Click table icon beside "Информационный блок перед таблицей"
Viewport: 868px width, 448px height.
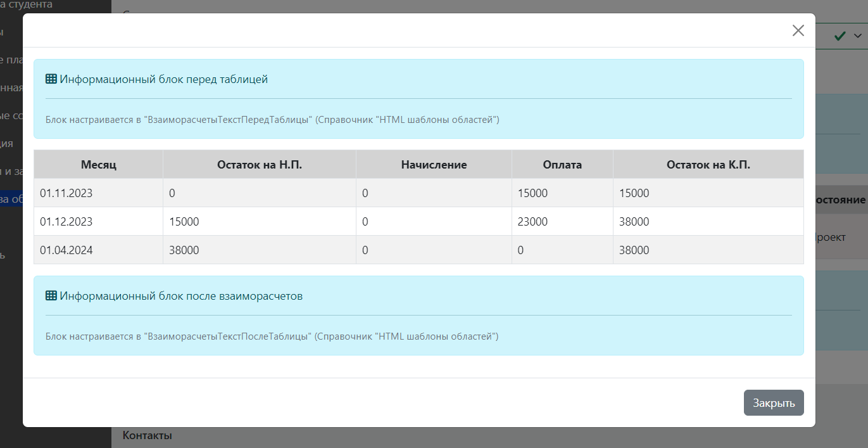[x=51, y=79]
